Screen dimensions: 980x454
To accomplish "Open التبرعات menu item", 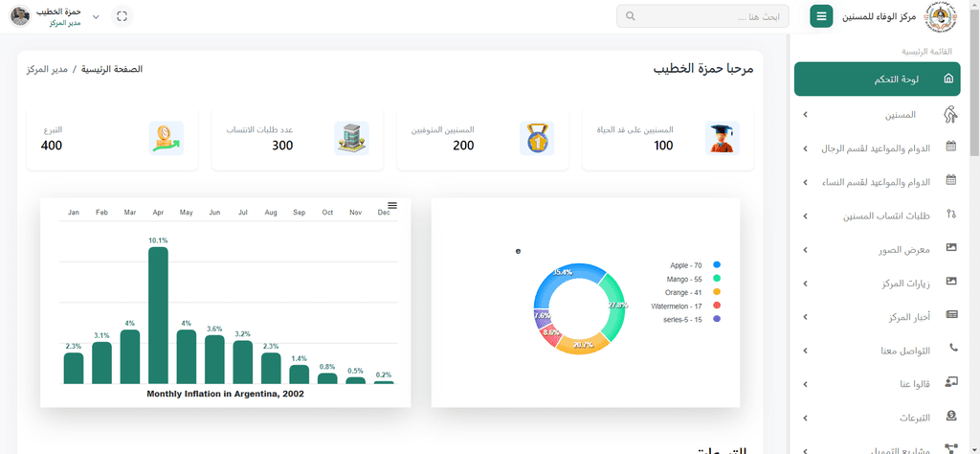I will (x=877, y=418).
